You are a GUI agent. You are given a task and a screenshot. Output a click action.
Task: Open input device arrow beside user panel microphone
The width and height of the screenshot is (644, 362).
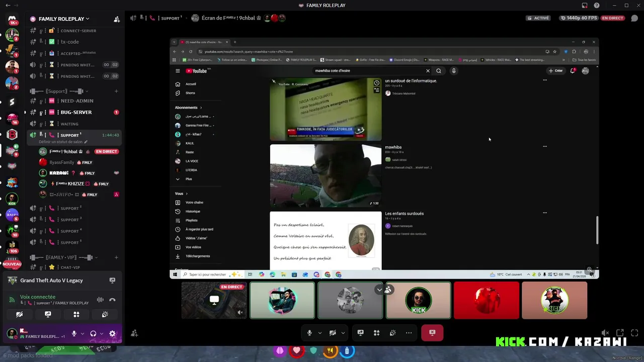click(x=82, y=333)
